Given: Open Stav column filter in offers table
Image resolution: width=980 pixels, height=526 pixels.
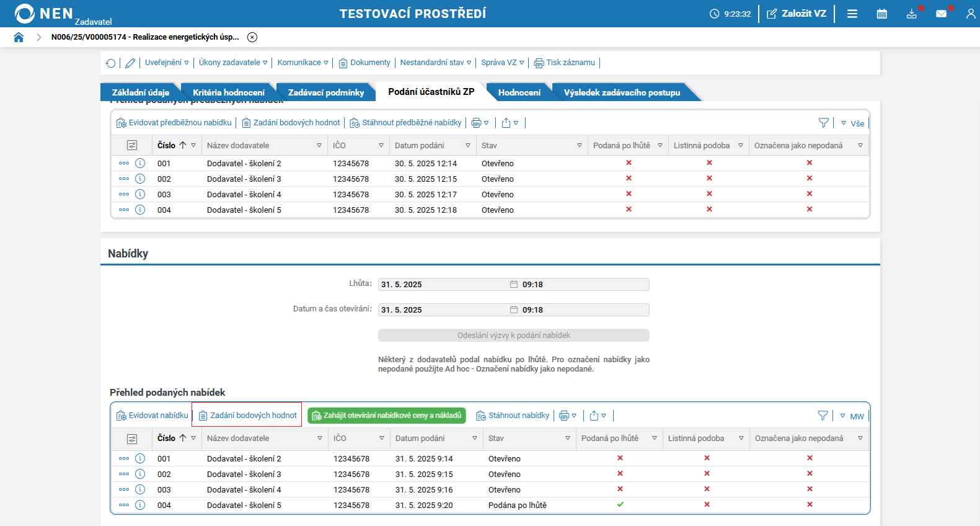Looking at the screenshot, I should point(567,439).
